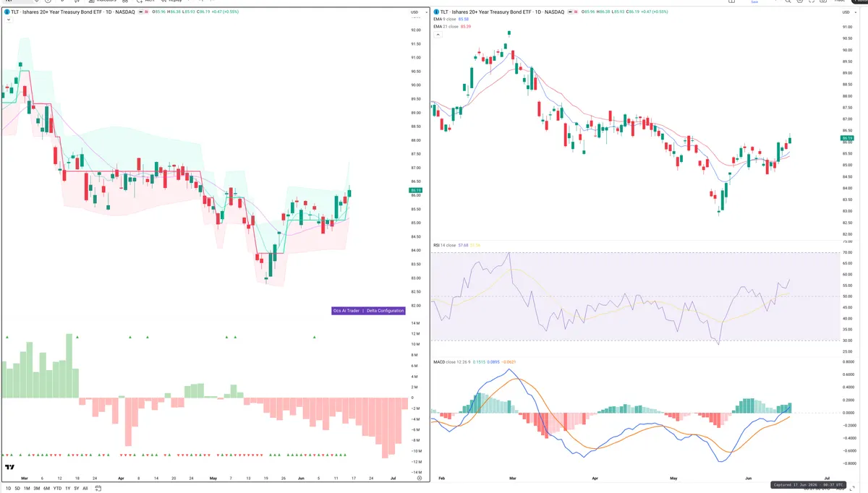The width and height of the screenshot is (868, 493).
Task: Click the left chart 86.19 price label
Action: coord(415,191)
